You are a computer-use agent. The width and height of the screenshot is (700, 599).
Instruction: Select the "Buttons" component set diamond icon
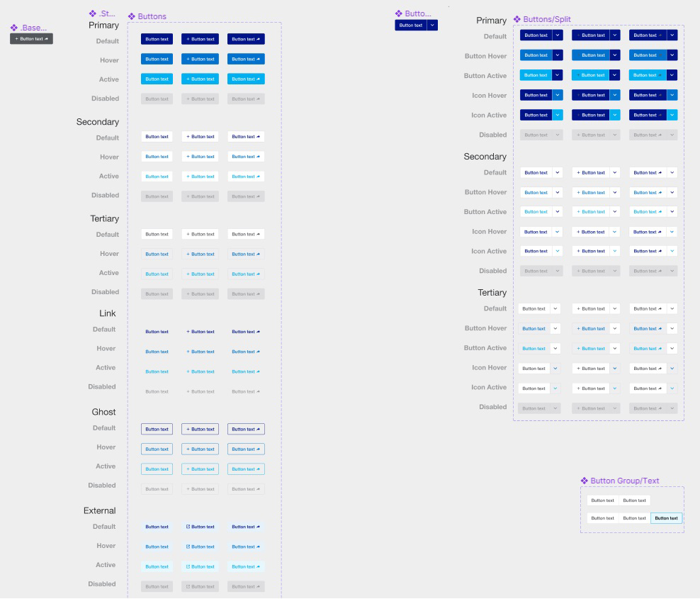132,16
